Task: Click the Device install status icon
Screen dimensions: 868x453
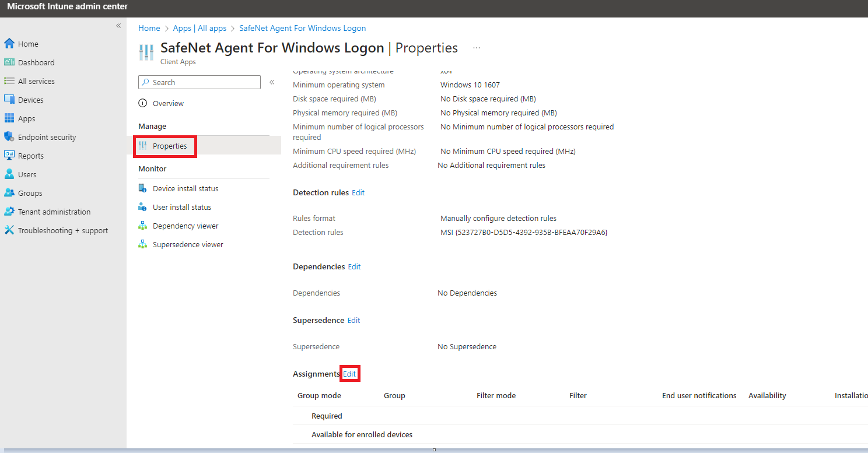Action: pyautogui.click(x=143, y=188)
